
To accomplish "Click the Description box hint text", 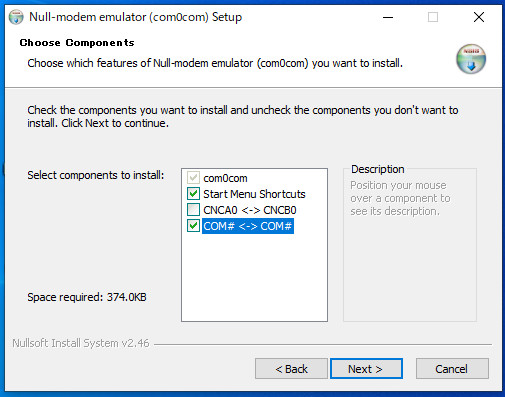I will [400, 198].
